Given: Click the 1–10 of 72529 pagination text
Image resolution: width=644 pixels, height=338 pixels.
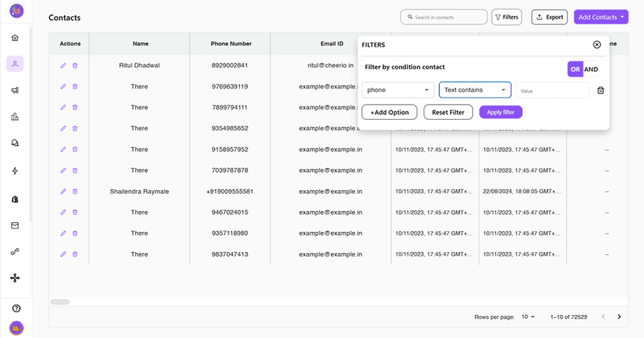Looking at the screenshot, I should click(x=568, y=317).
